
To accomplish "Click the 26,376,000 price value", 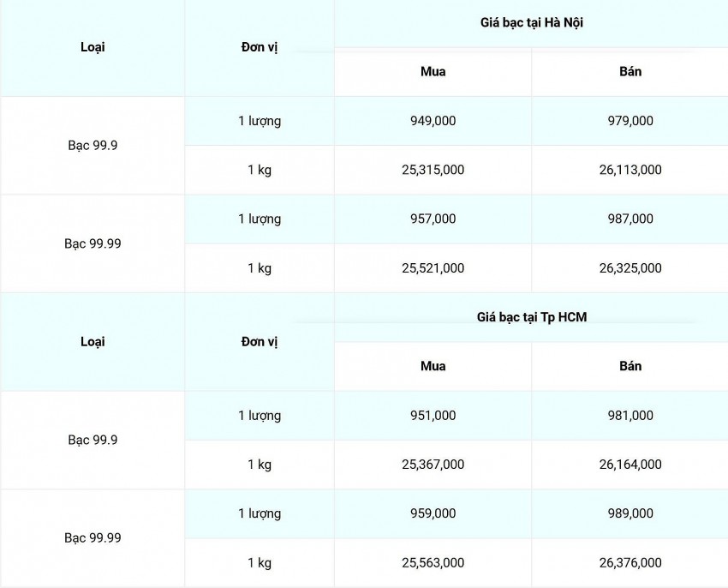I will click(x=630, y=563).
